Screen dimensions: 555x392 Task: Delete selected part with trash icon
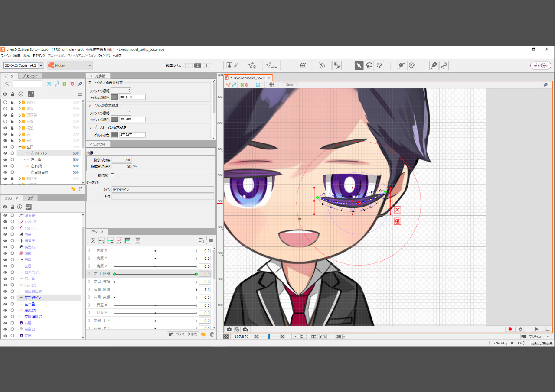tap(80, 189)
